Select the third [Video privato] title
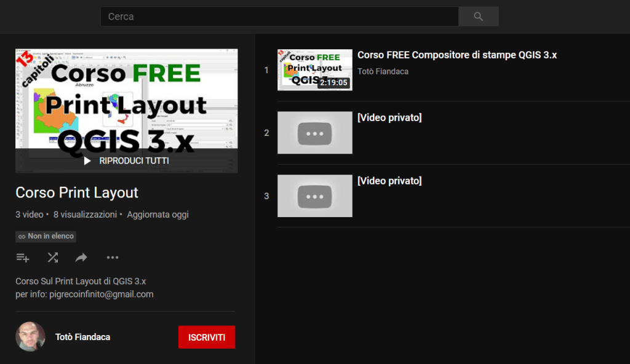 (x=389, y=181)
